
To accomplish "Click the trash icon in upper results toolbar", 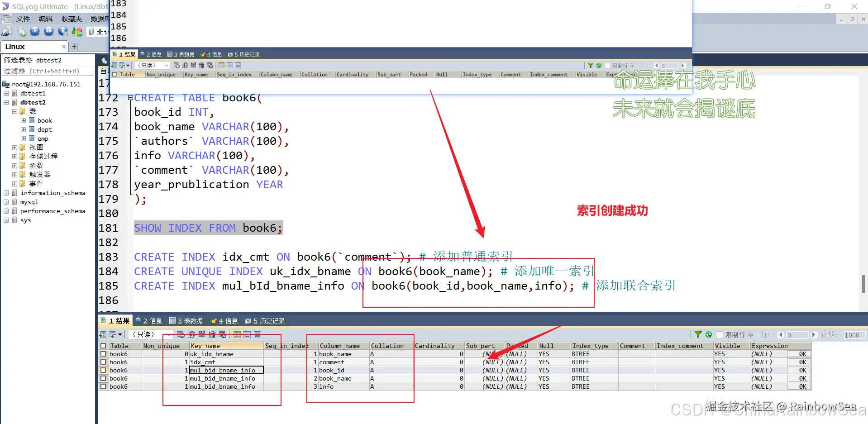I will pos(202,66).
